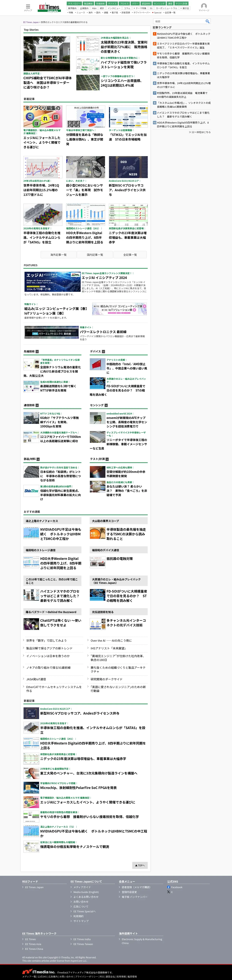Click the China flag article thumbnail
This screenshot has height=980, width=232.
tap(98, 364)
